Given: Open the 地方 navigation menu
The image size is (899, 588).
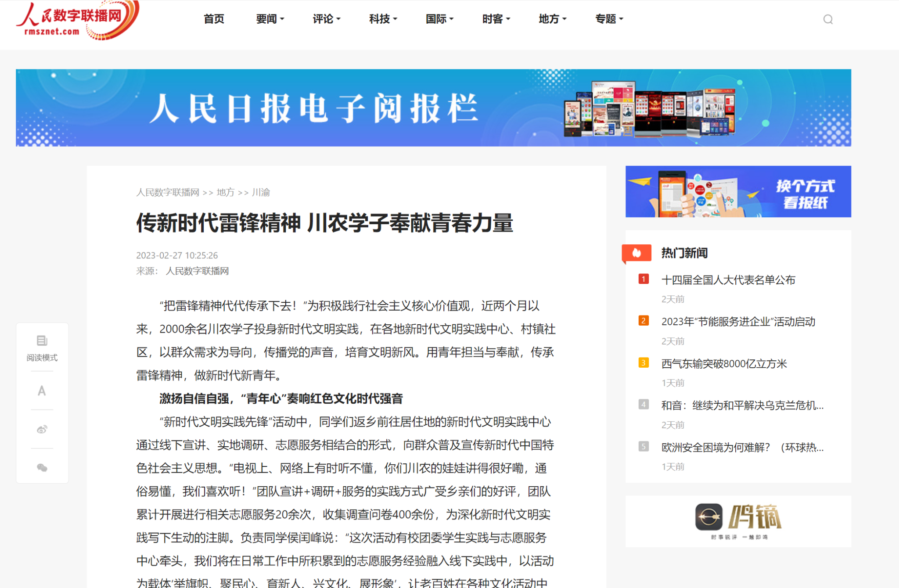Looking at the screenshot, I should click(x=552, y=19).
